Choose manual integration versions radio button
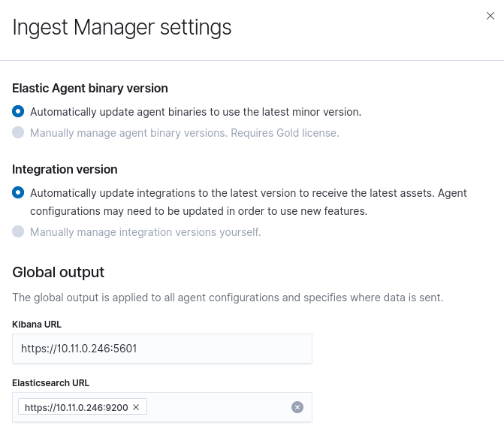The image size is (504, 432). 18,232
